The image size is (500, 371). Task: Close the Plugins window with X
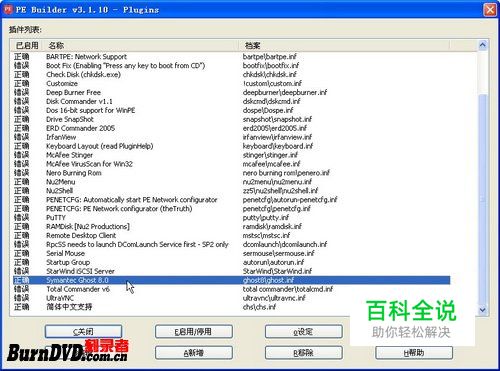tap(490, 10)
